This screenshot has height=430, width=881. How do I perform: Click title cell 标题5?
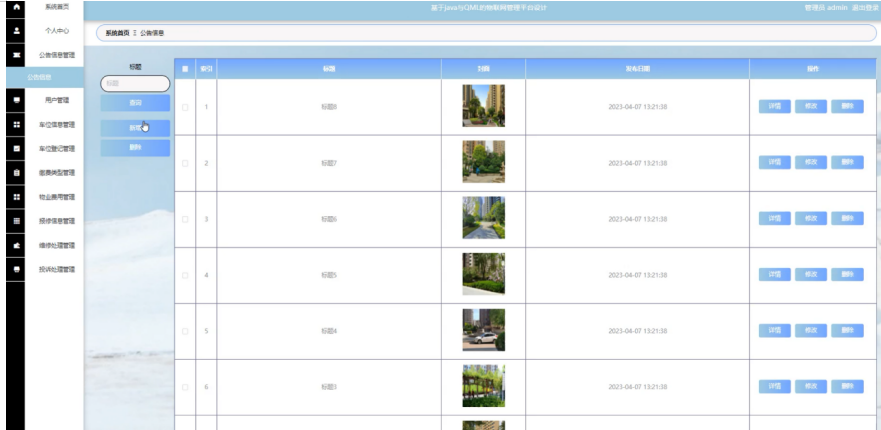click(x=329, y=275)
